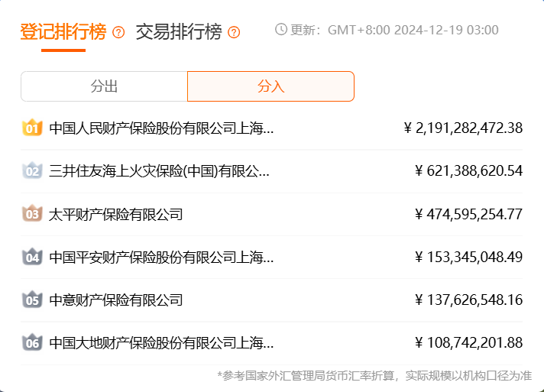Viewport: 544px width, 392px height.
Task: Switch to the 交易排行榜 tab
Action: pyautogui.click(x=179, y=32)
